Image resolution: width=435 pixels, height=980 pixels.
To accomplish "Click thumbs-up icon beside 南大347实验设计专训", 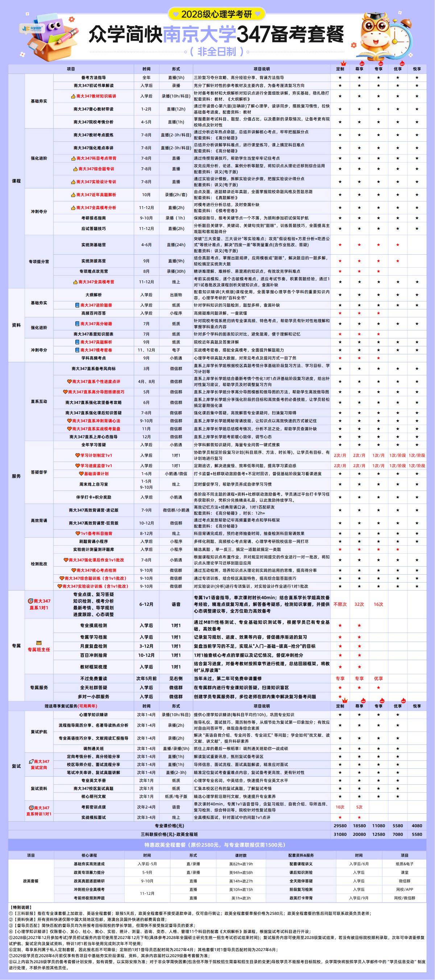I will pos(74,182).
